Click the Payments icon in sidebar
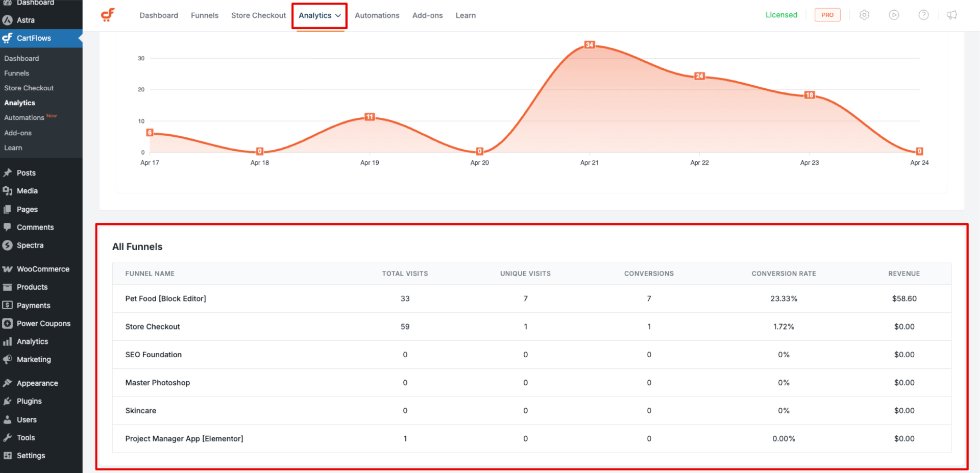 pyautogui.click(x=8, y=305)
